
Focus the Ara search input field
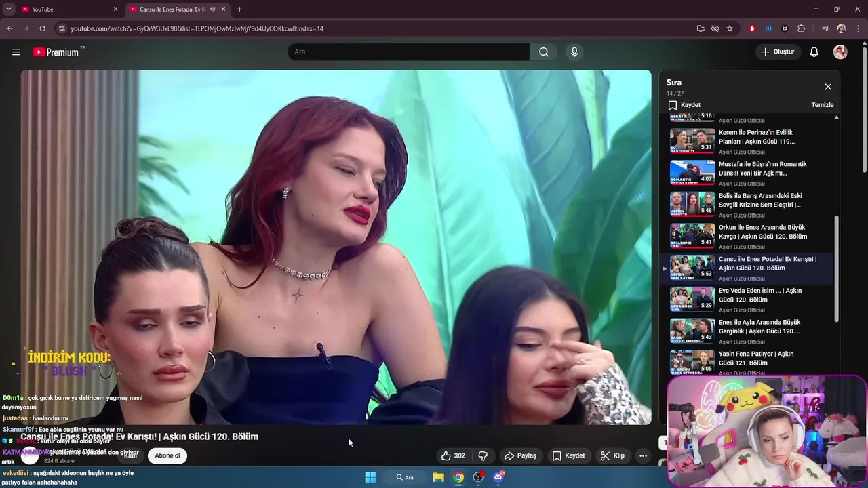(409, 52)
